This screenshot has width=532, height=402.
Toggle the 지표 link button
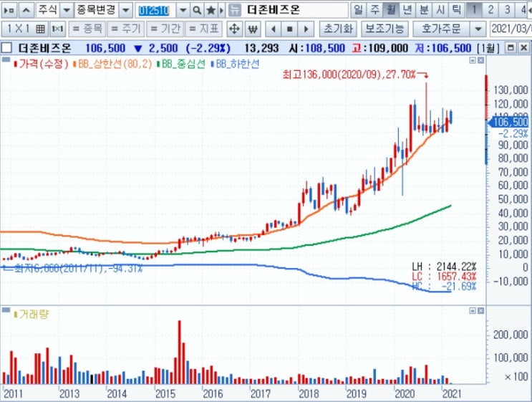tap(204, 29)
